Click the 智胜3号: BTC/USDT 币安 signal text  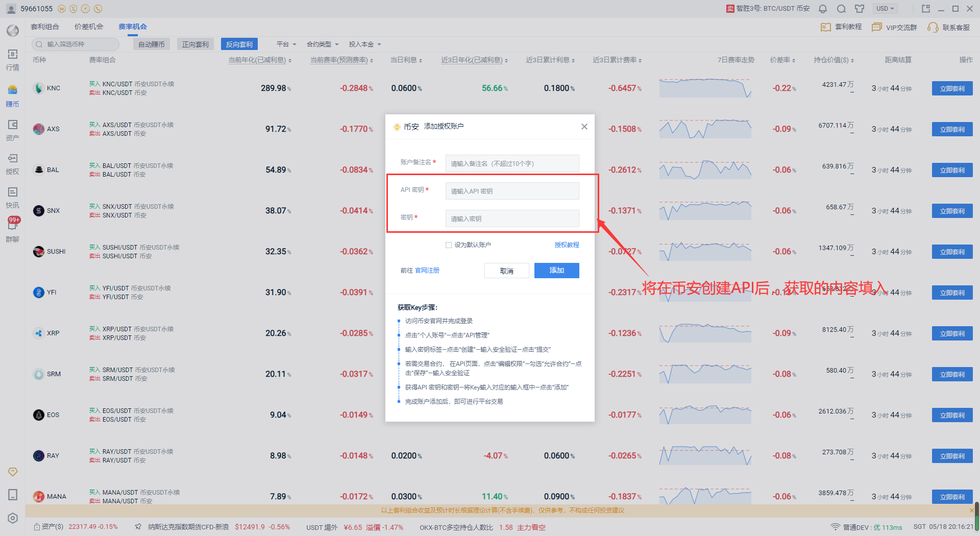click(x=773, y=9)
